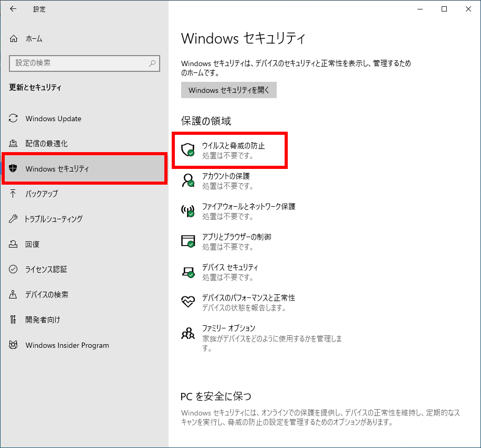This screenshot has height=448, width=481.
Task: Open 回復 settings page
Action: pos(85,244)
